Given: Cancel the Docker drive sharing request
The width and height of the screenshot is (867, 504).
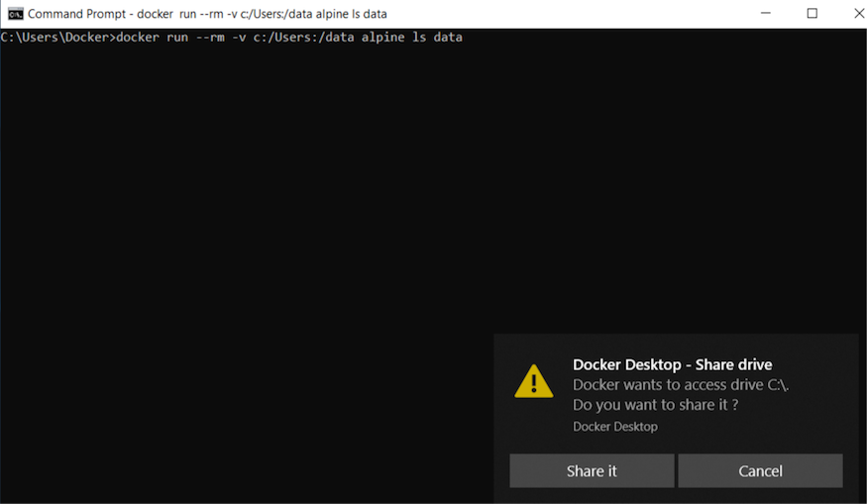Looking at the screenshot, I should (x=760, y=471).
